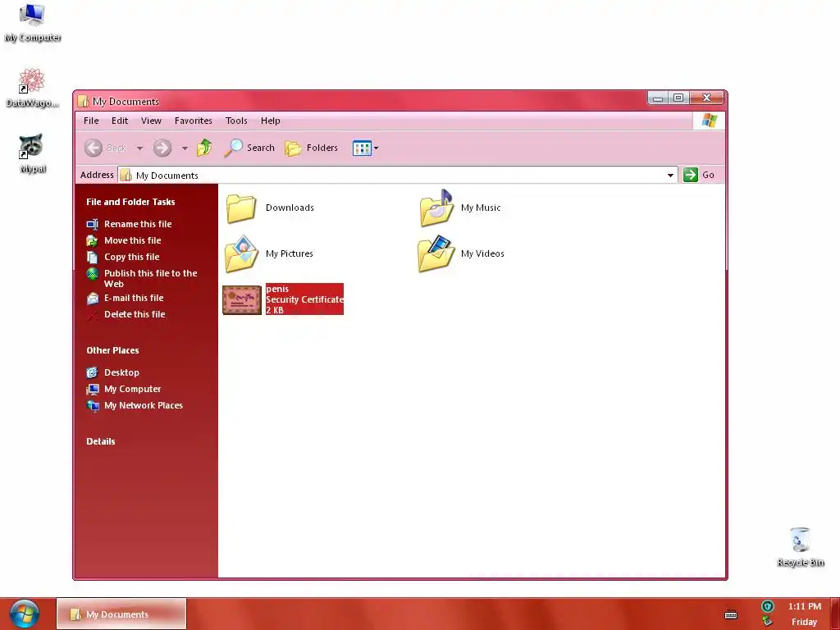Open the Recycle Bin
Image resolution: width=840 pixels, height=630 pixels.
point(800,546)
